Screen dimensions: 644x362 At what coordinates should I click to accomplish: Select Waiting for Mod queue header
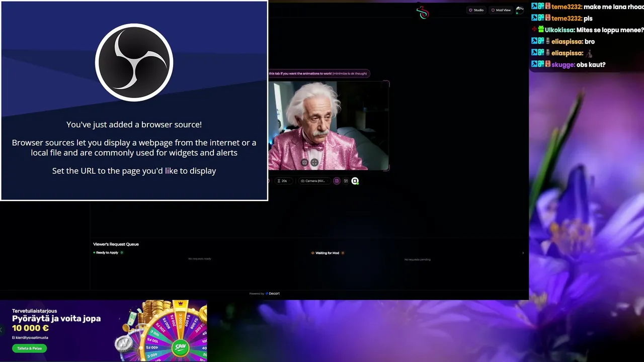point(328,253)
